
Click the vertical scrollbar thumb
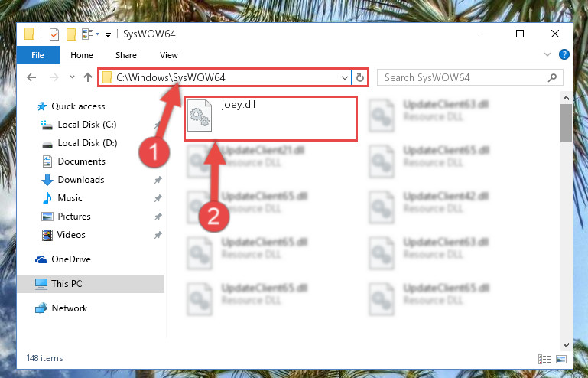click(567, 123)
